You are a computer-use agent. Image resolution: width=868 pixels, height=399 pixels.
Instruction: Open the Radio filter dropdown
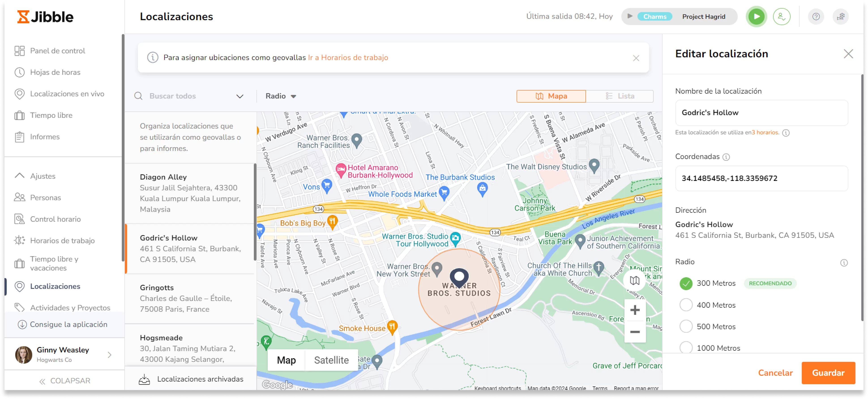(281, 96)
